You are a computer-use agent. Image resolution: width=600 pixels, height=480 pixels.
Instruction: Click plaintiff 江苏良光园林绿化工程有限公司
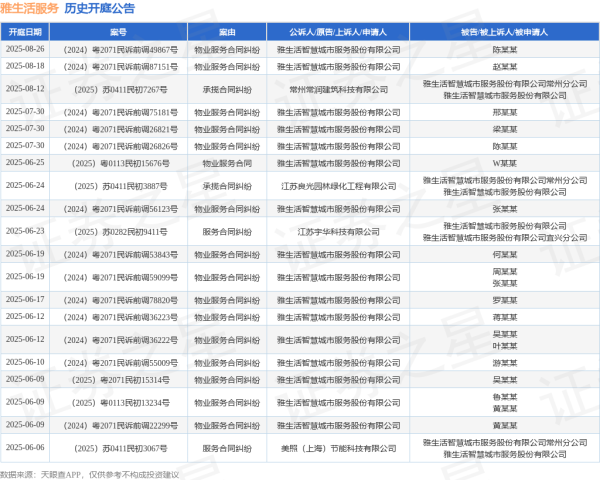[339, 186]
